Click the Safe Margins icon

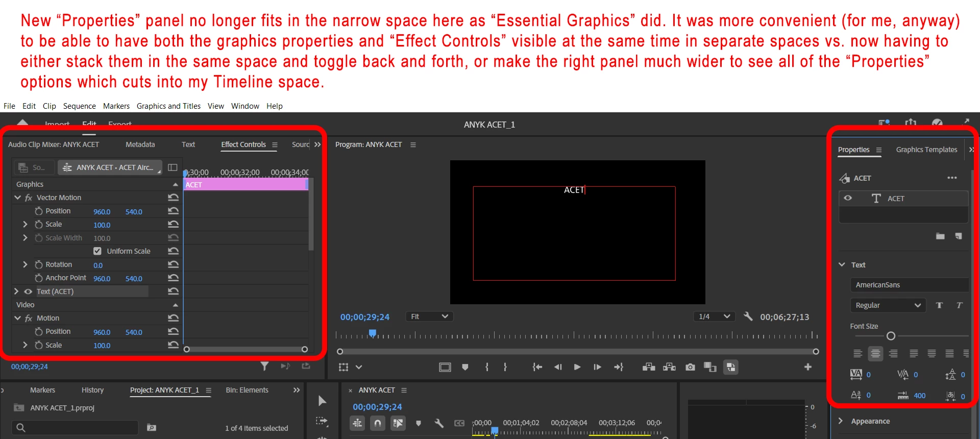click(x=445, y=367)
